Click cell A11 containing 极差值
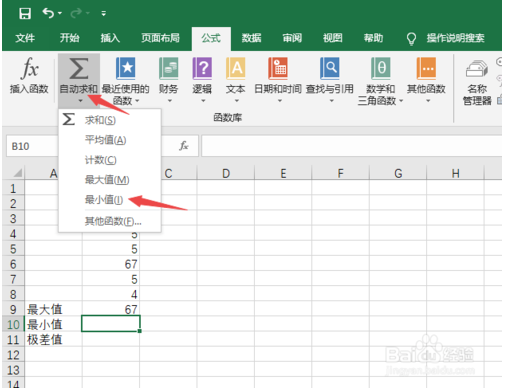The image size is (505, 389). pyautogui.click(x=53, y=340)
